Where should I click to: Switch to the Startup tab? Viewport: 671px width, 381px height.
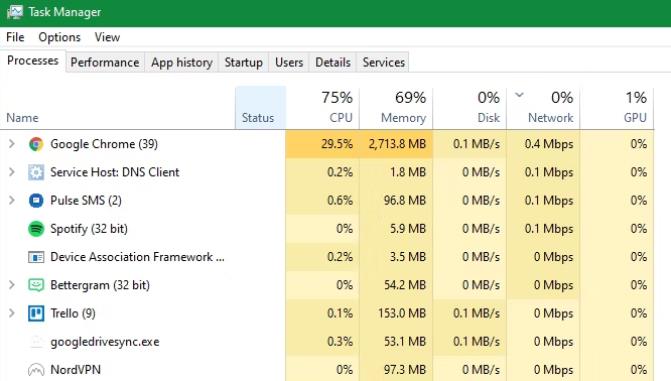click(x=243, y=63)
